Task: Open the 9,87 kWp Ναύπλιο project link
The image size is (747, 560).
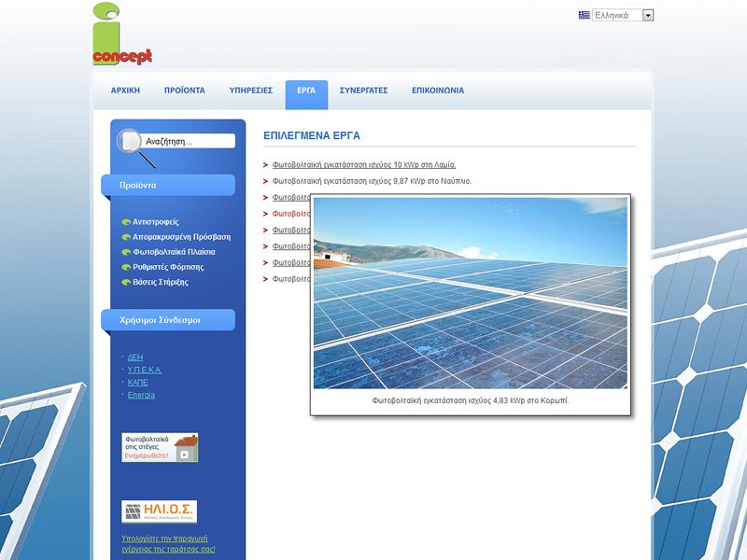Action: (x=372, y=181)
